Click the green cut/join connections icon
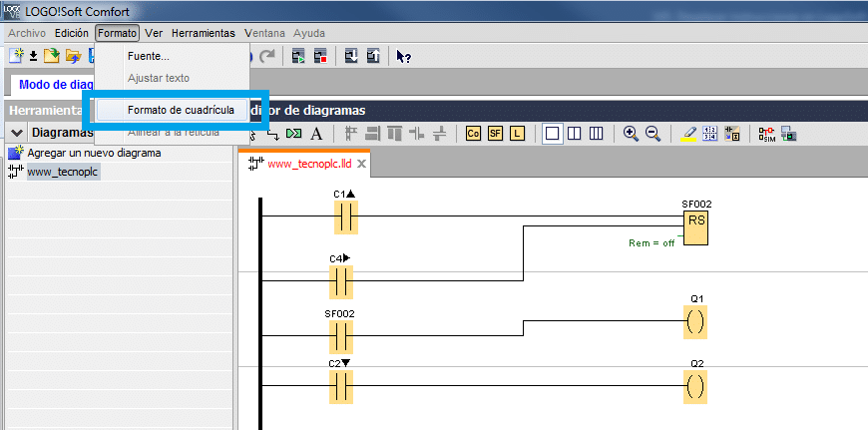Image resolution: width=868 pixels, height=430 pixels. click(x=294, y=134)
